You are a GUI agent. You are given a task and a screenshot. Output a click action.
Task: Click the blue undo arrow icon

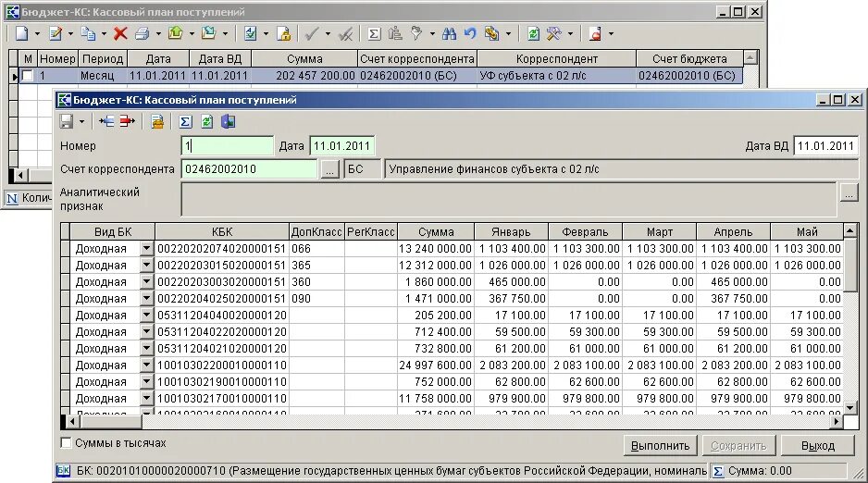click(x=470, y=33)
